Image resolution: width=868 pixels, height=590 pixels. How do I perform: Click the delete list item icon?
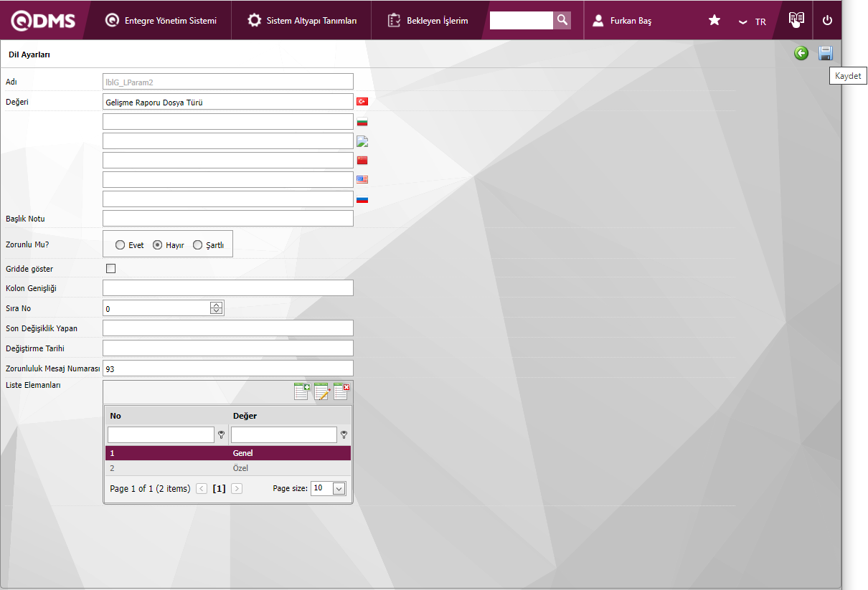(341, 391)
